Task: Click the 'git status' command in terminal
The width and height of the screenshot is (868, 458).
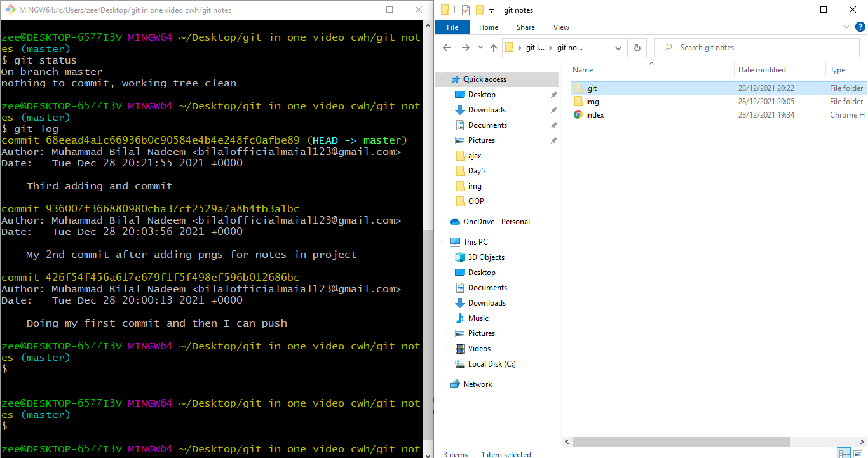Action: 45,60
